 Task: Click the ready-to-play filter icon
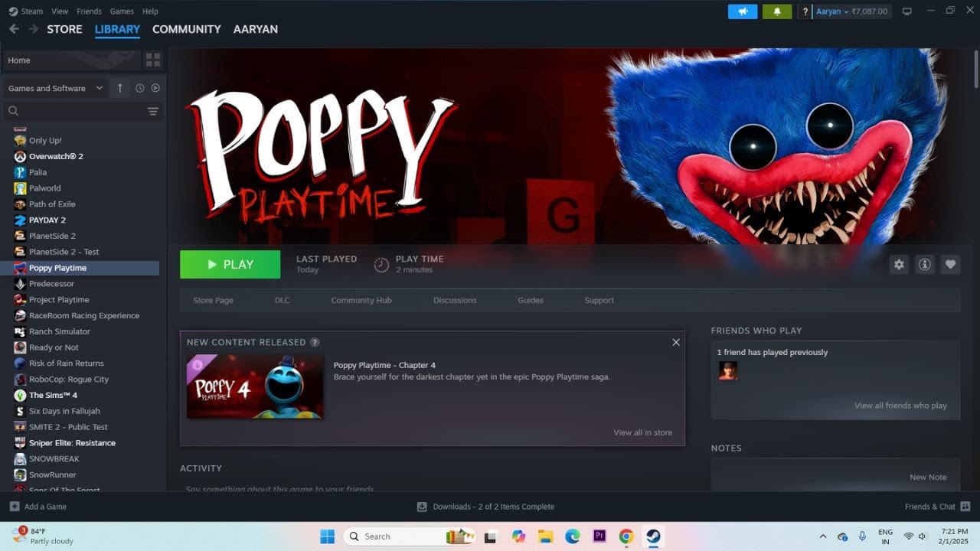(155, 88)
